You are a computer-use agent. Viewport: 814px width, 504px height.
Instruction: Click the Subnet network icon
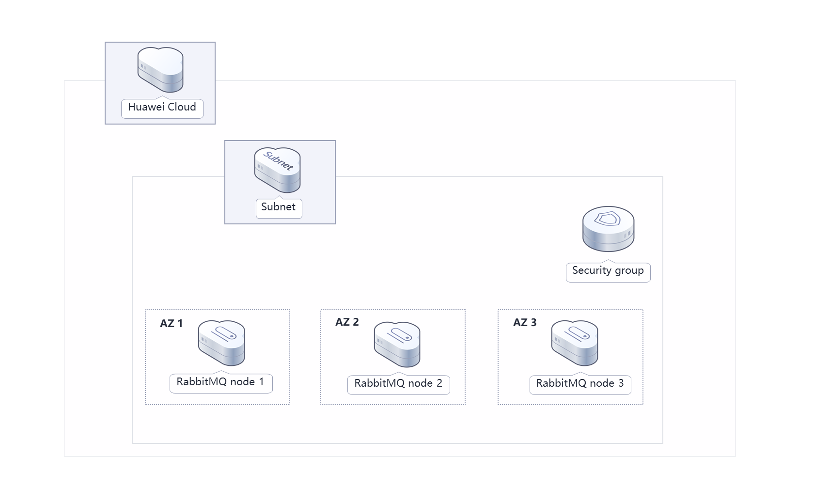coord(279,170)
